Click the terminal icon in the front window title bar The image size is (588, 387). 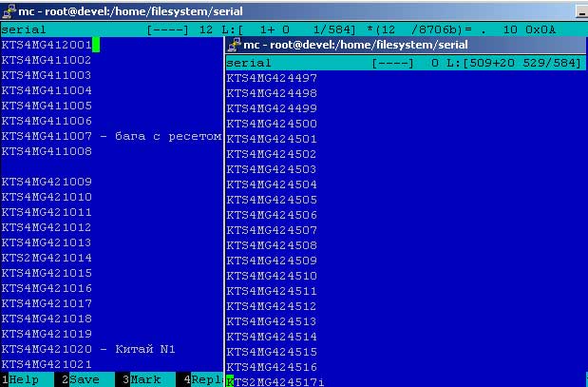pos(234,44)
